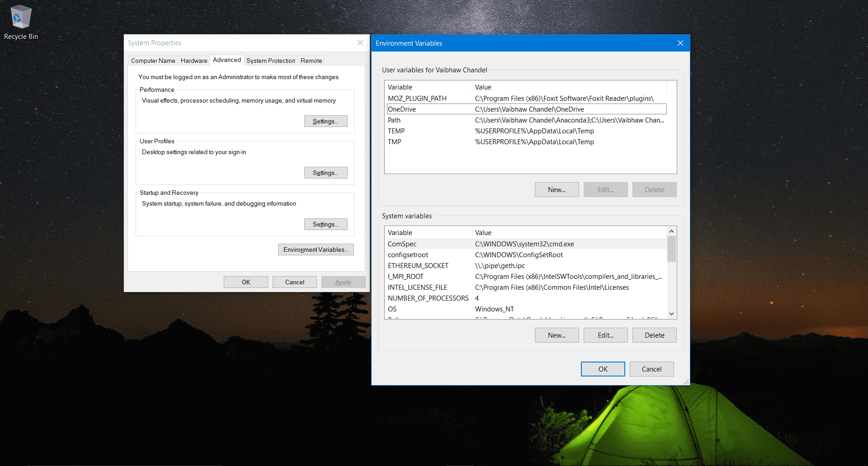Viewport: 868px width, 466px height.
Task: Open User Profiles Settings button
Action: pos(325,173)
